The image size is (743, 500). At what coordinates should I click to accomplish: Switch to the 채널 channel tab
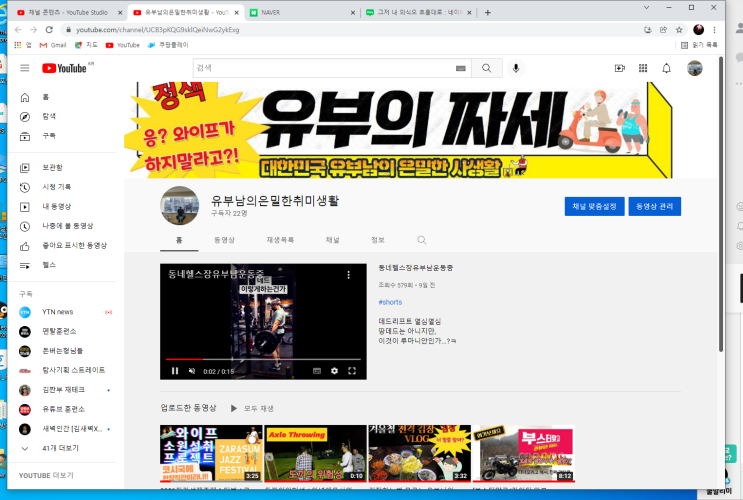click(333, 240)
